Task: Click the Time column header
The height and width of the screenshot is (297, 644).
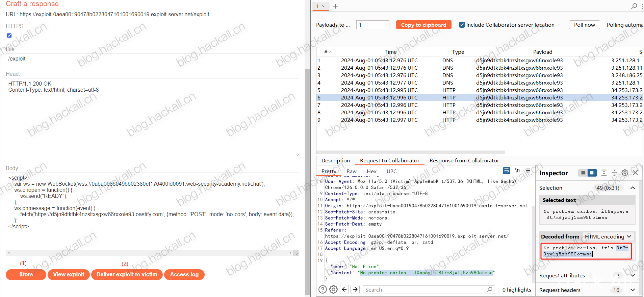Action: pos(390,52)
